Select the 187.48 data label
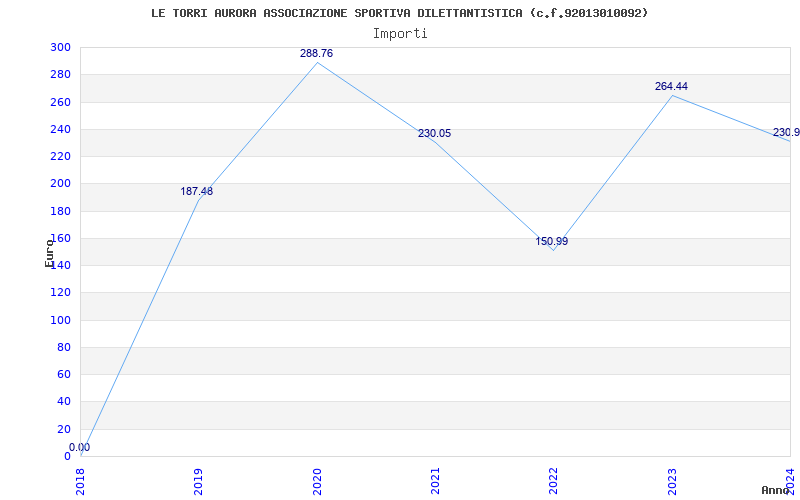Image resolution: width=800 pixels, height=500 pixels. [196, 192]
